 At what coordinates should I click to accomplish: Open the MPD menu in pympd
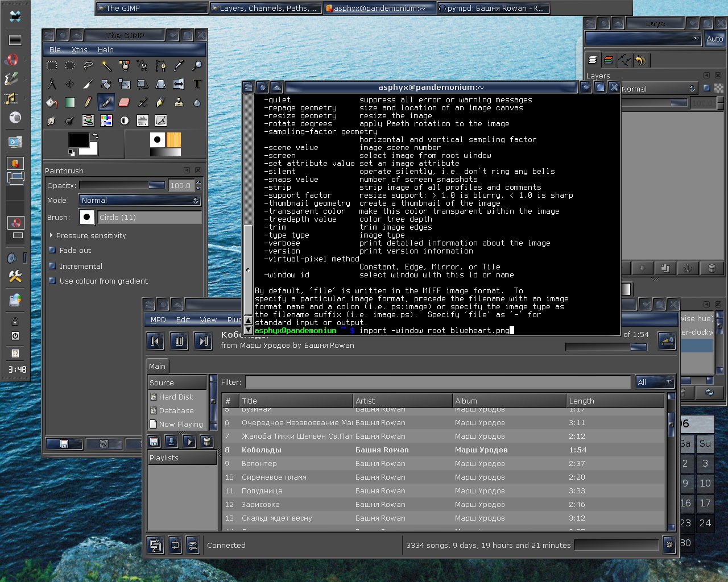pos(158,319)
